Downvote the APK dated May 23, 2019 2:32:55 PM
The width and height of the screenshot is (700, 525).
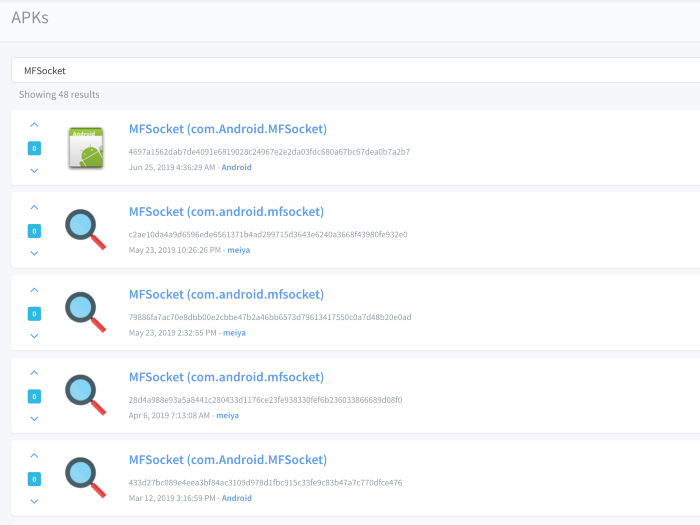(34, 336)
